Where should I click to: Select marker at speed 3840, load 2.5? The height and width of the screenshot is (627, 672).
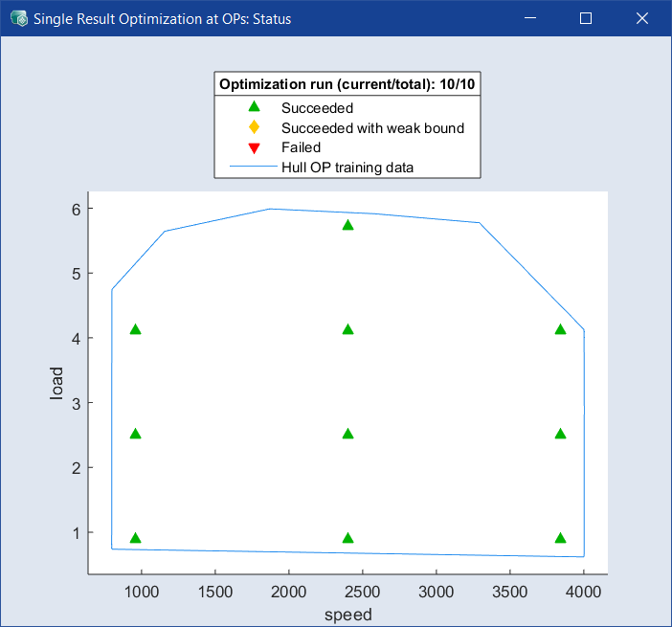point(561,434)
